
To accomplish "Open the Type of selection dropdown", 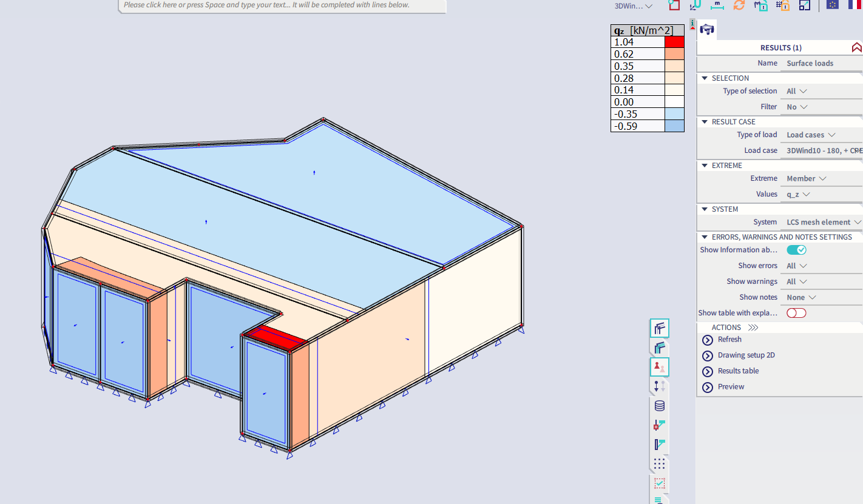I will click(797, 91).
